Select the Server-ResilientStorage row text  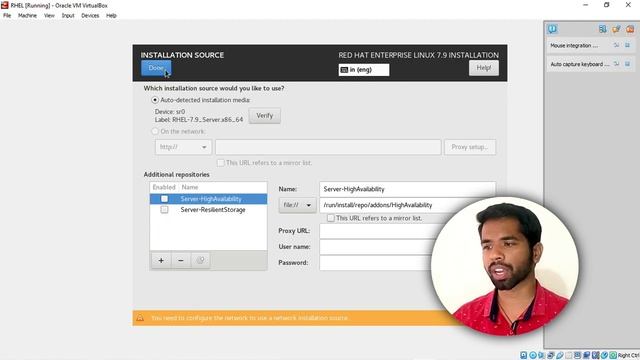[x=213, y=209]
